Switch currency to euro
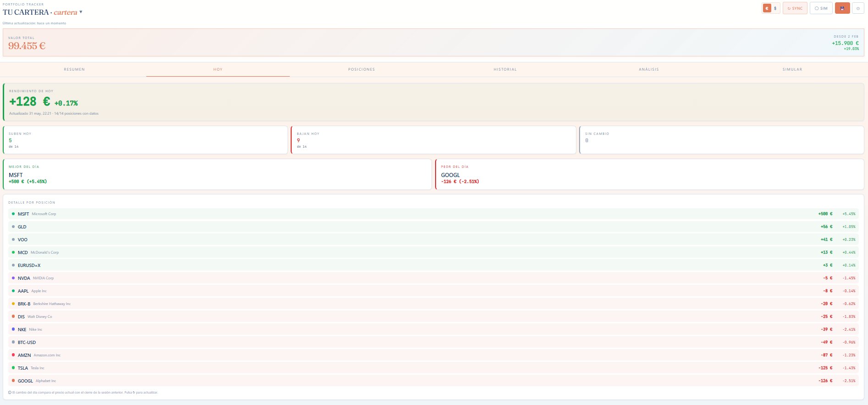The image size is (868, 405). pyautogui.click(x=767, y=8)
